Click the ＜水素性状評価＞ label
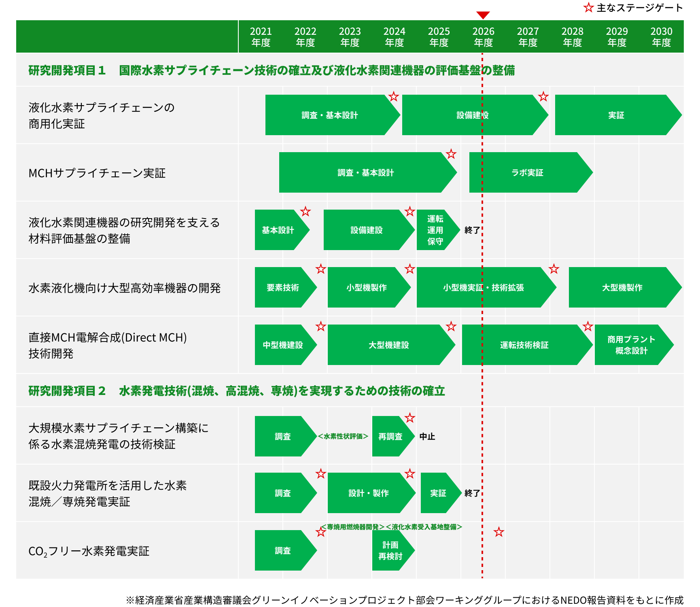Viewport: 700px width, 607px height. 343,436
